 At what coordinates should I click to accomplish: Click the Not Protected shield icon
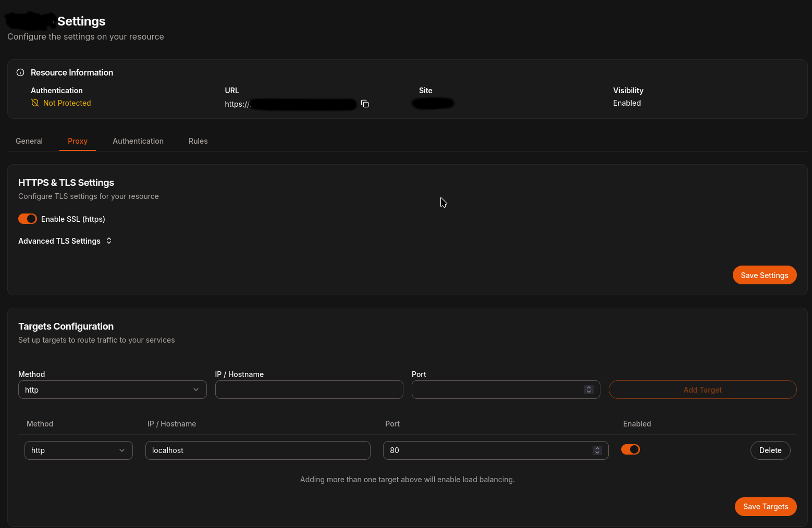pos(35,103)
